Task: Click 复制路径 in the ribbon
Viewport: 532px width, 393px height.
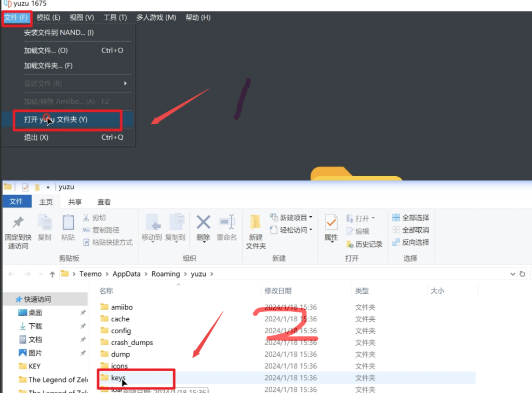Action: tap(101, 230)
